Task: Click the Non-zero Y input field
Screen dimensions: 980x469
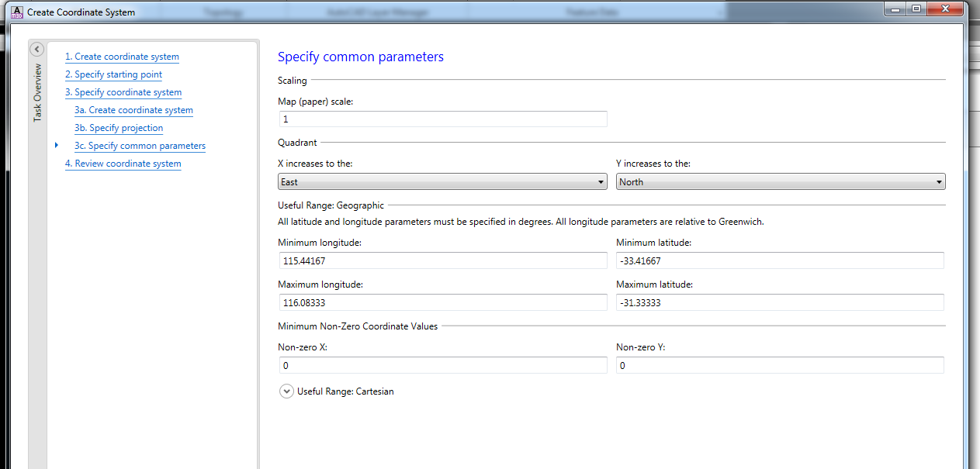Action: (780, 366)
